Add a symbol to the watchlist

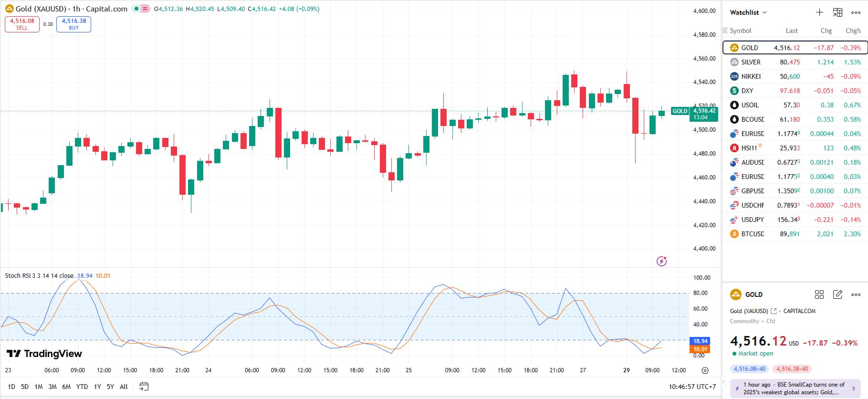pos(819,12)
